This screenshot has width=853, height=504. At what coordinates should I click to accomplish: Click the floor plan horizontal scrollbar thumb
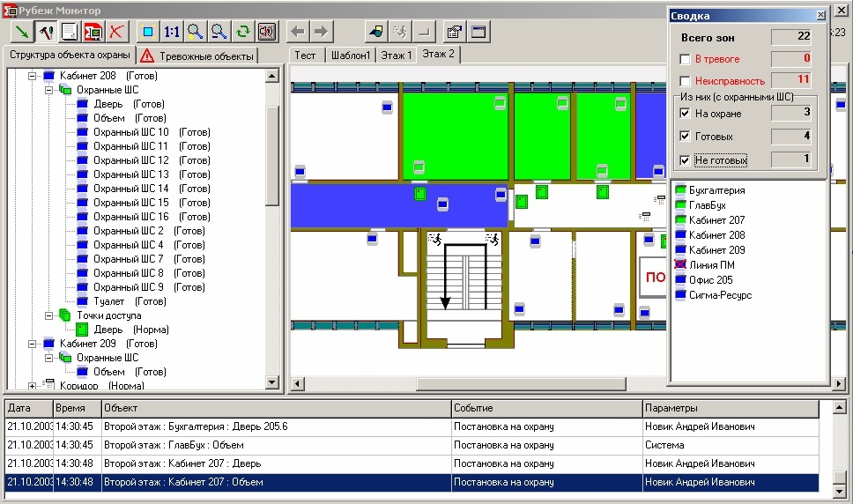click(521, 384)
